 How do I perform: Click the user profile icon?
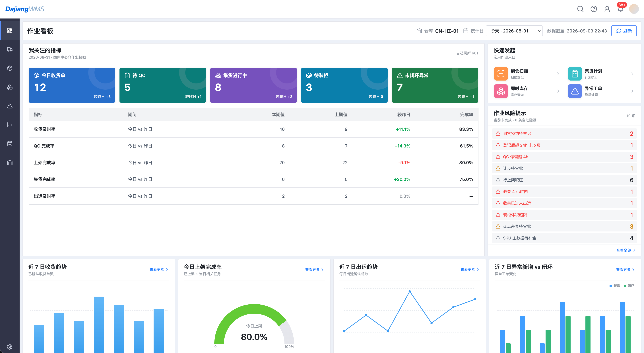pyautogui.click(x=607, y=9)
